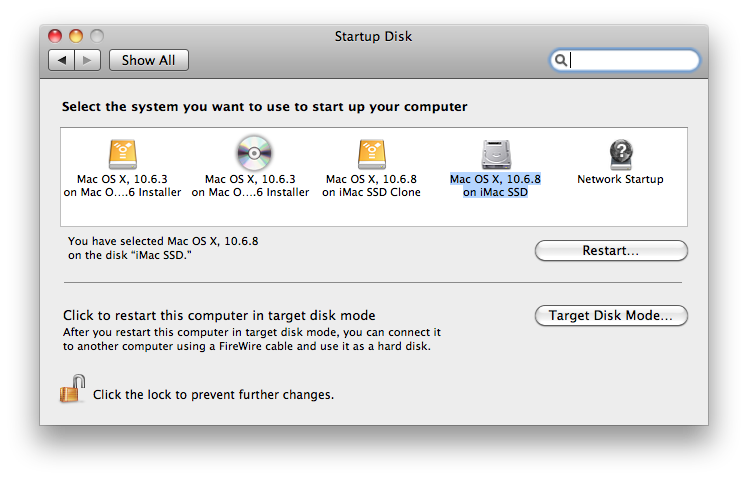Click the "Mac OS X, 10.6.8 on iMac SSD" label
The width and height of the screenshot is (748, 480).
point(495,186)
